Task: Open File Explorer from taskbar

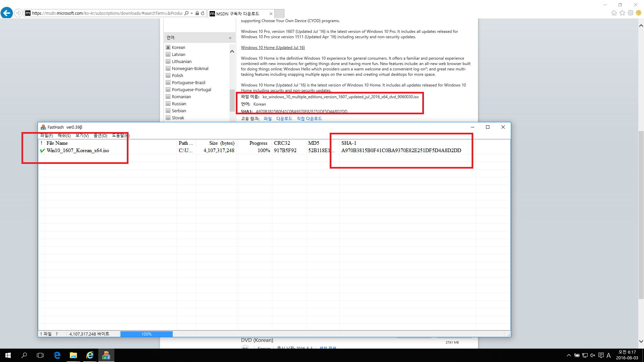Action: coord(73,355)
